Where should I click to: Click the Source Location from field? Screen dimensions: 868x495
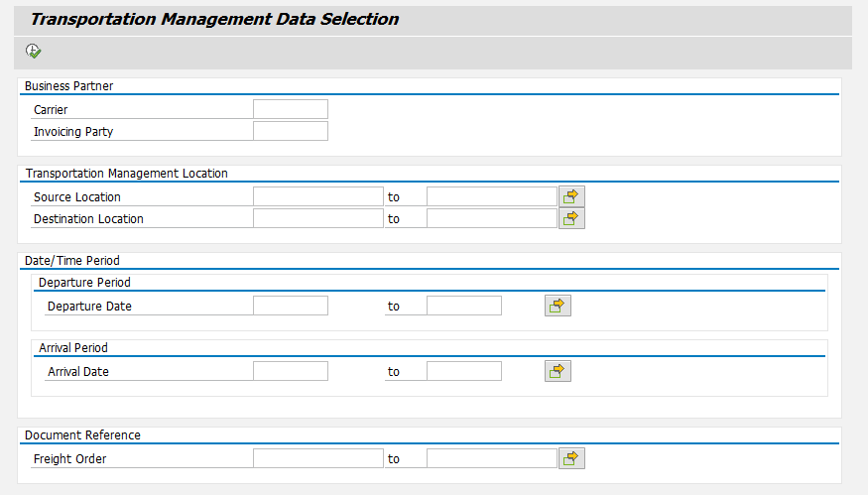pos(317,196)
